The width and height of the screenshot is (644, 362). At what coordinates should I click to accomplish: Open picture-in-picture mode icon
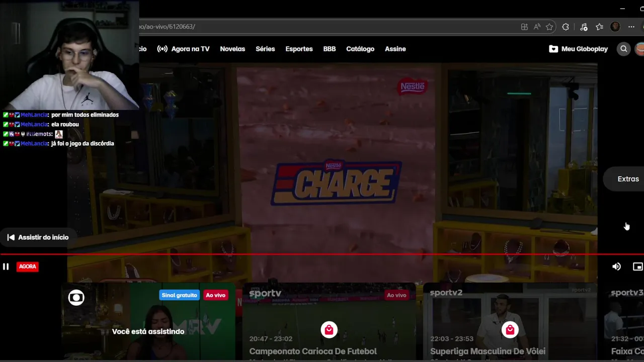[638, 266]
